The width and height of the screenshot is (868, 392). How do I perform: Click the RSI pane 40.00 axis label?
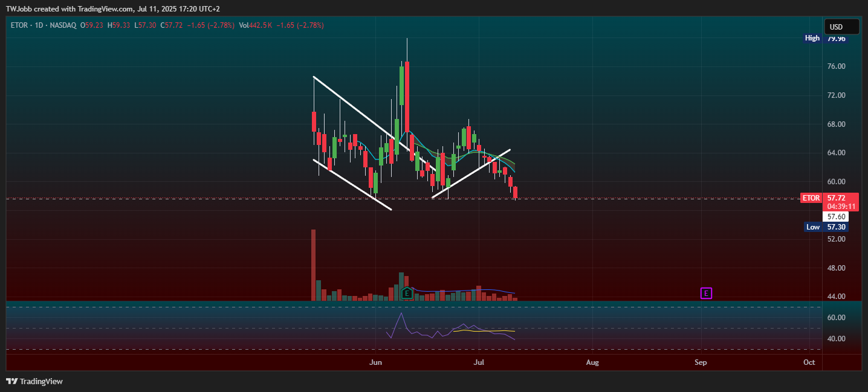click(836, 339)
